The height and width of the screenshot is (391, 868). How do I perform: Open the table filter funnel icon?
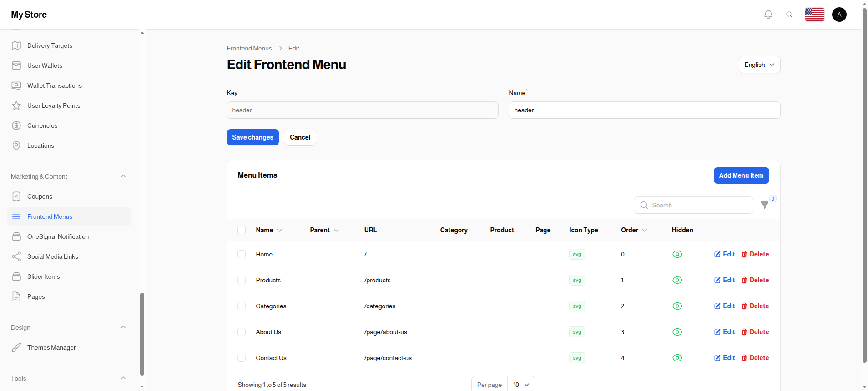(765, 205)
